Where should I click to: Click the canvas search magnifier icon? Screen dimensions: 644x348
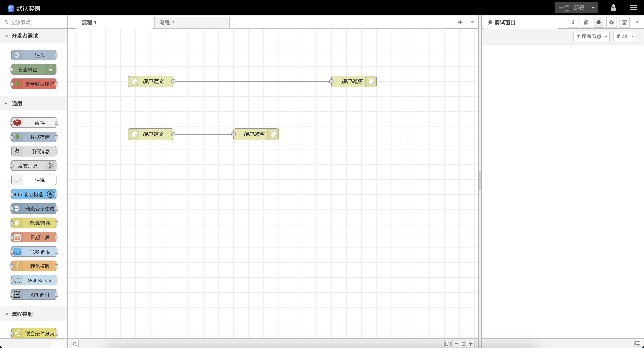tap(75, 344)
